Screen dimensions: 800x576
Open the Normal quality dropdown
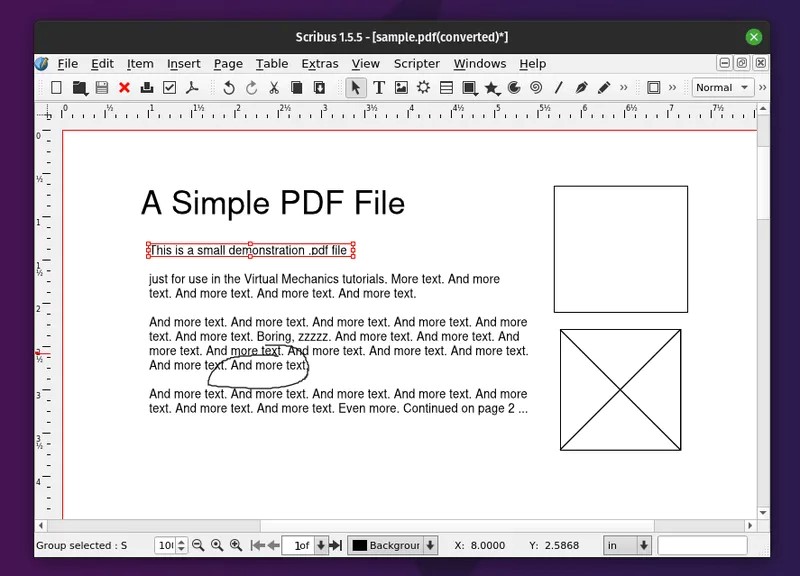point(722,87)
